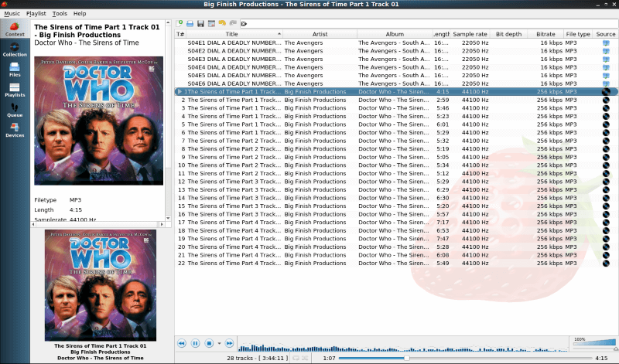Click the save playlist floppy icon
The width and height of the screenshot is (619, 364).
[200, 24]
